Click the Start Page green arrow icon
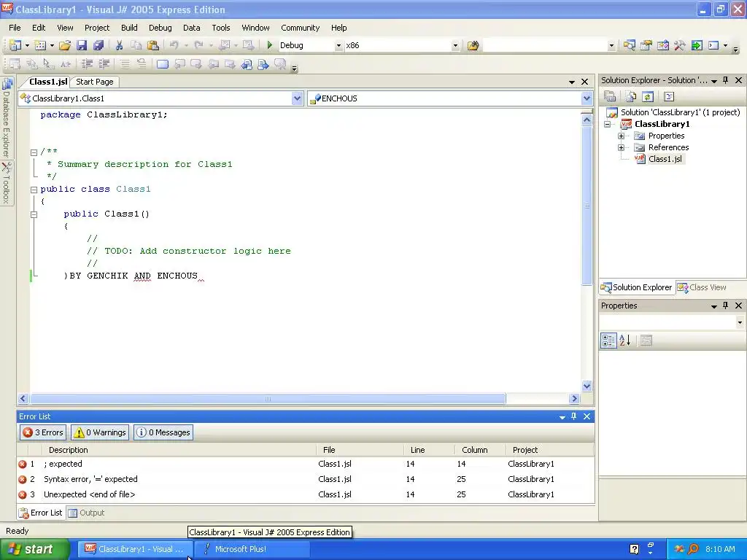 697,45
